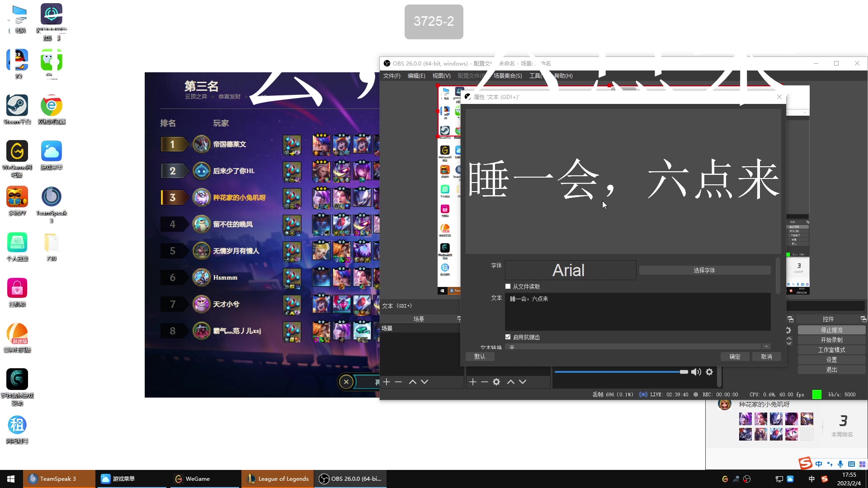Open the WeGame desktop icon
Viewport: 868px width, 488px height.
pyautogui.click(x=17, y=159)
